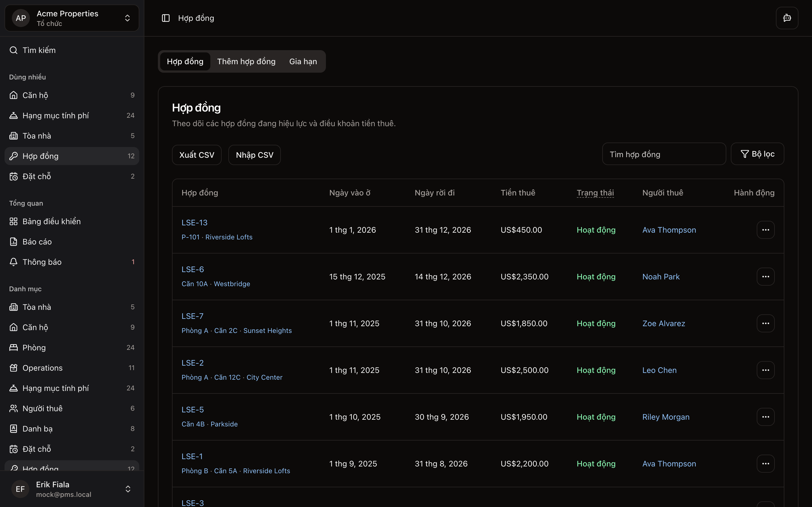Viewport: 812px width, 507px height.
Task: Click the Xuất CSV button
Action: (197, 155)
